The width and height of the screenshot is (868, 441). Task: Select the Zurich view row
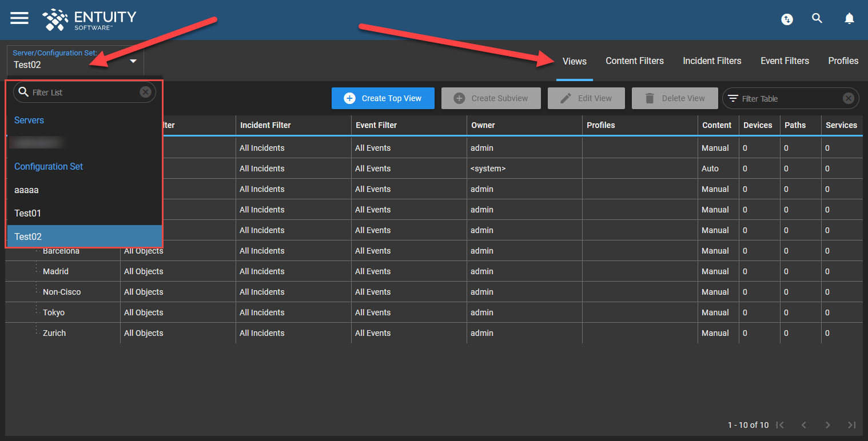point(435,333)
